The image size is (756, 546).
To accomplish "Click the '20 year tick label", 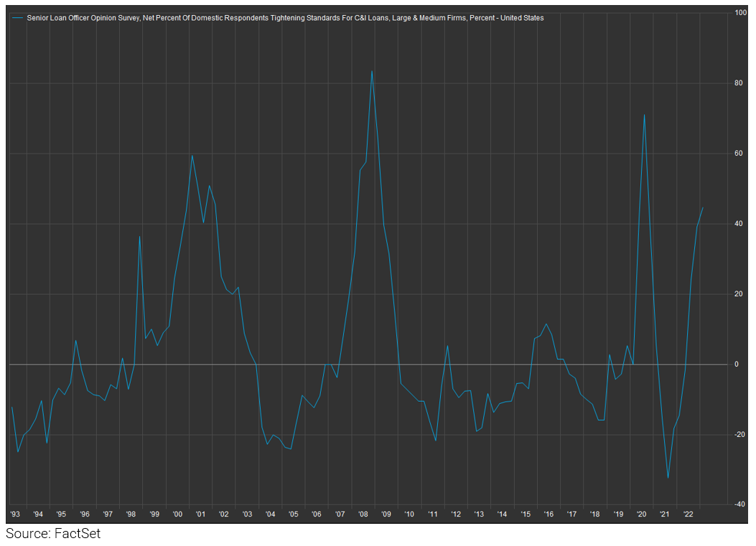I will pos(642,514).
